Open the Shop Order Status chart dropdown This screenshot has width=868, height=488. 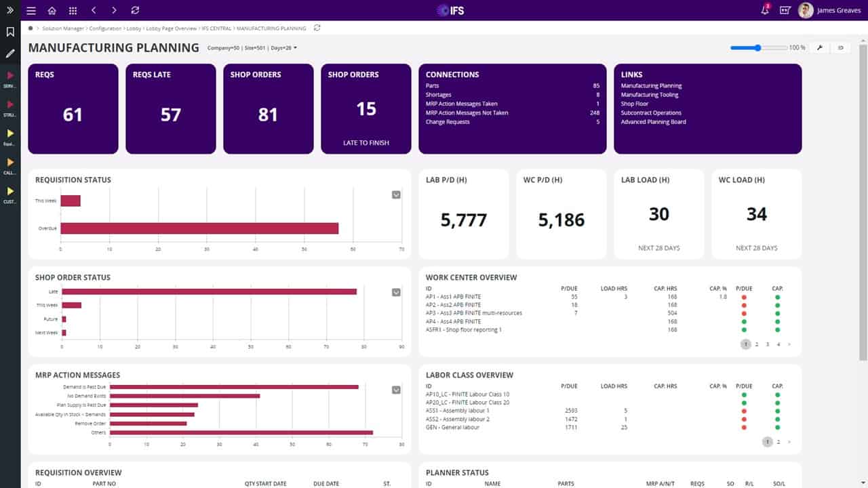click(x=396, y=292)
